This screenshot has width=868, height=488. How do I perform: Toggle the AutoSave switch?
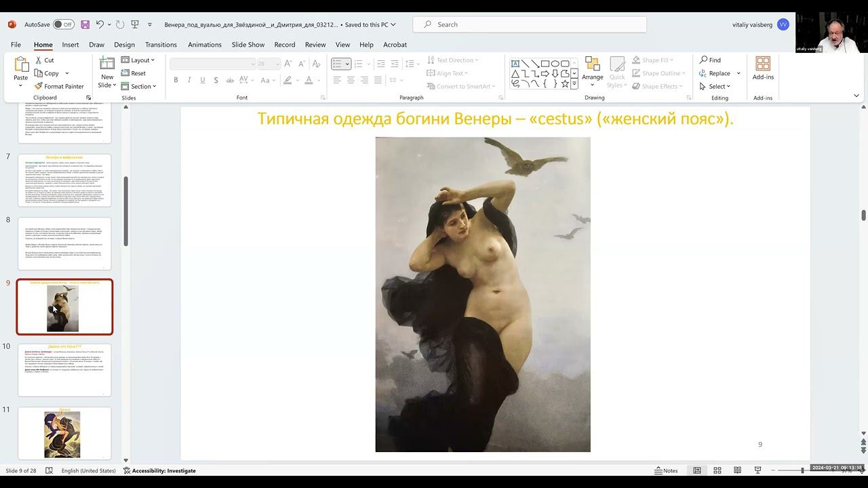(x=63, y=24)
